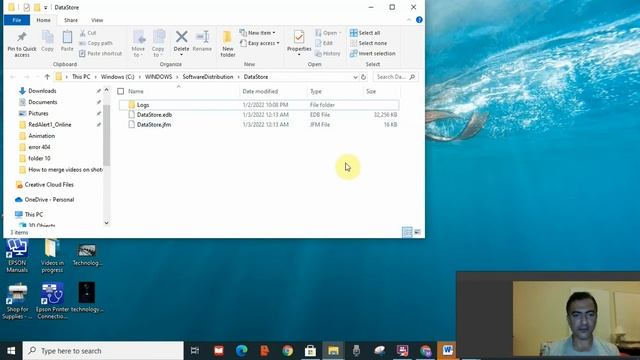Open the Open command dropdown
This screenshot has height=360, width=640.
(x=328, y=33)
